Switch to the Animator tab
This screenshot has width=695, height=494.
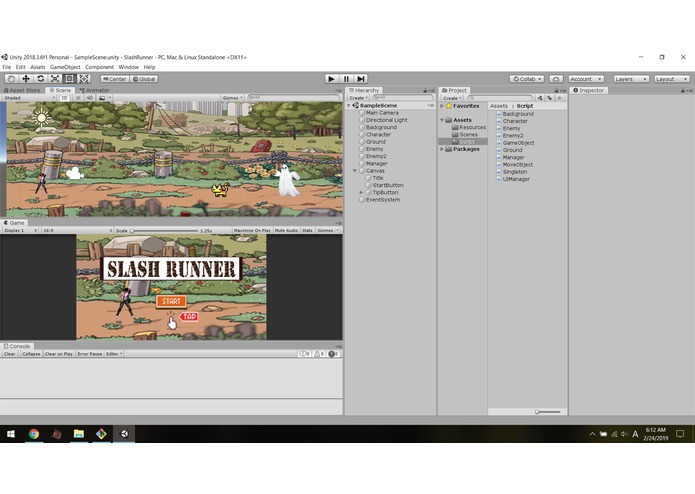click(94, 90)
